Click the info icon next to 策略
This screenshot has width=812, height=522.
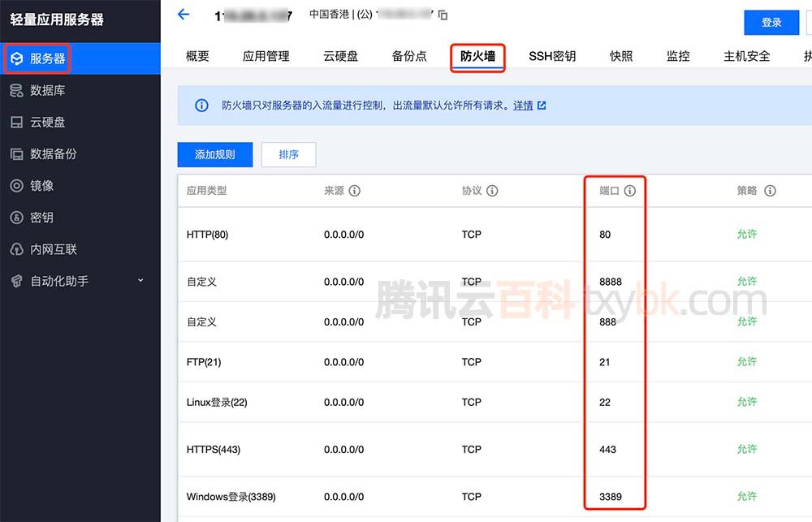(770, 191)
